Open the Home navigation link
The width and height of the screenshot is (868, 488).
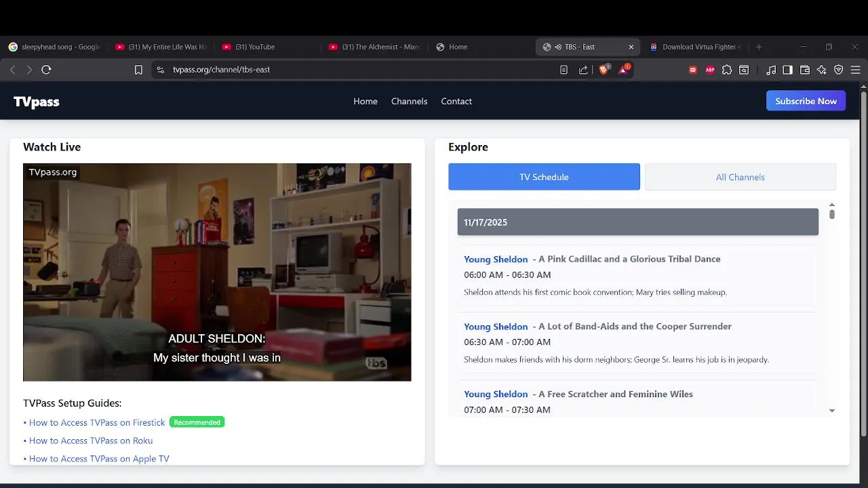(x=366, y=101)
